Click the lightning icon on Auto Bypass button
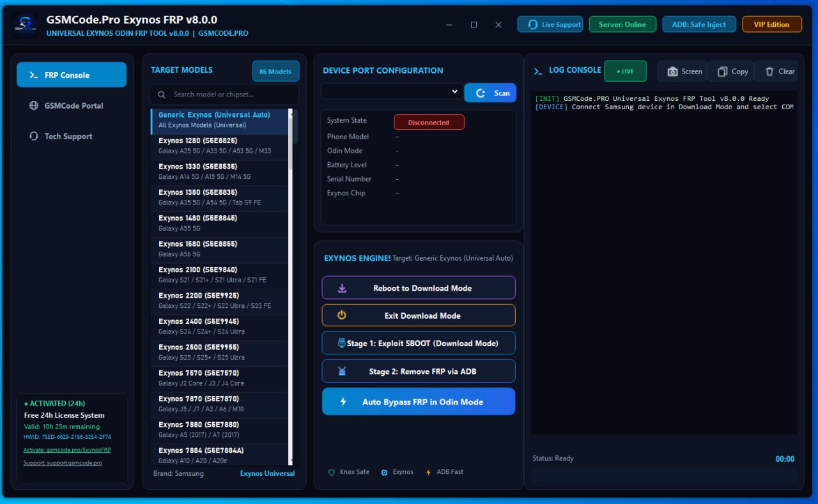Viewport: 818px width, 504px height. pos(343,402)
